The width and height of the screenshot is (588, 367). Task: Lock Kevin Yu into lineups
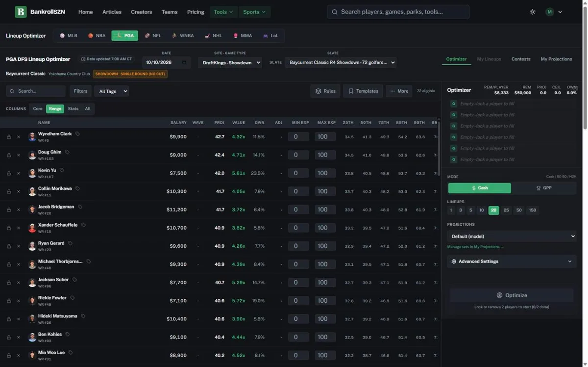[9, 173]
